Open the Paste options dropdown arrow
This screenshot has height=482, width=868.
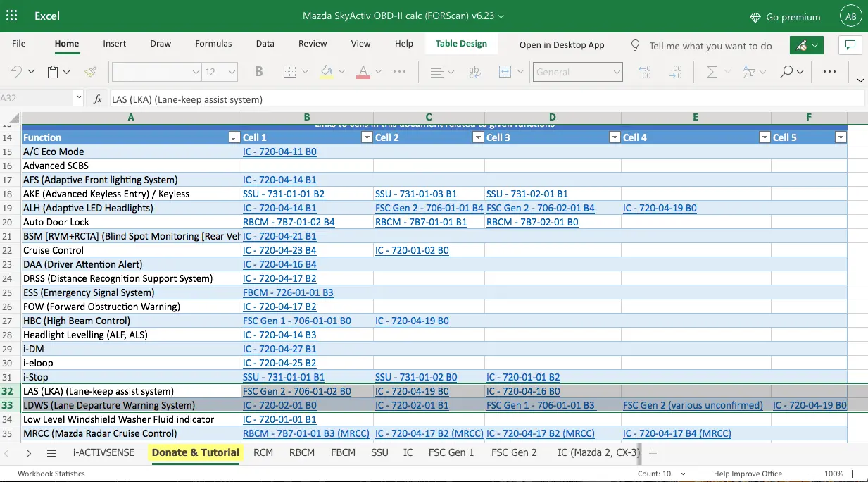coord(67,72)
